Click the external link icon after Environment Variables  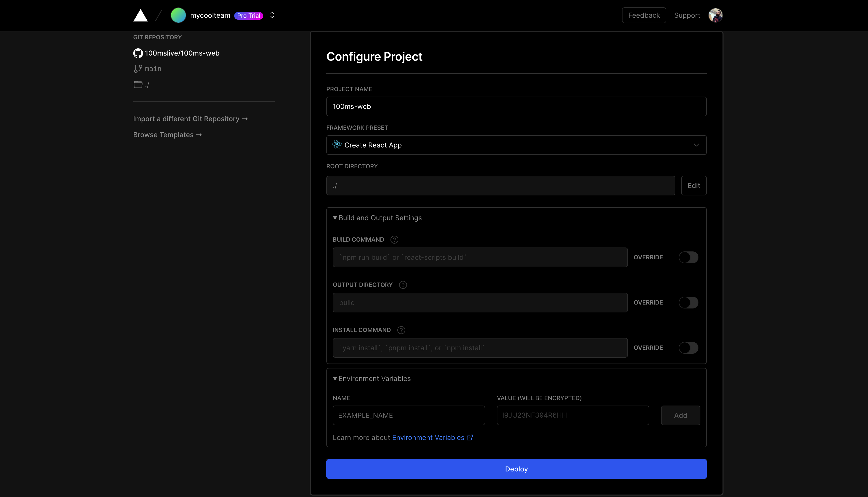[470, 438]
